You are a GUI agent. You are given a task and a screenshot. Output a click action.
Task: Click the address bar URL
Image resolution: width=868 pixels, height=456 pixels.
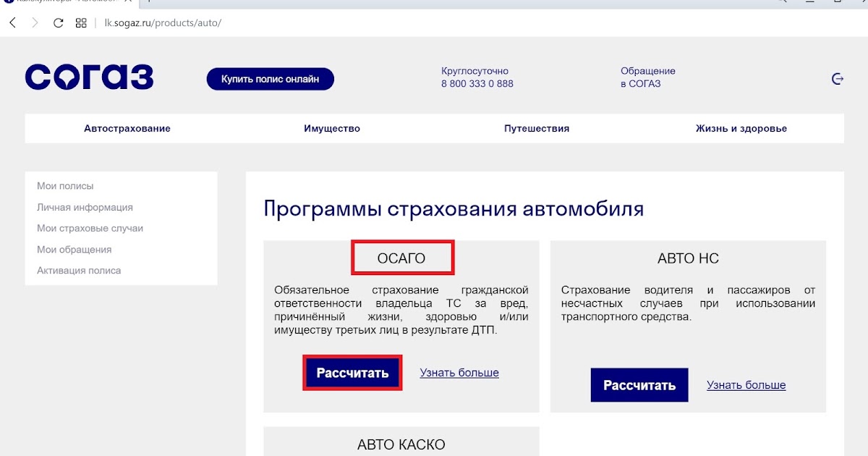point(163,22)
